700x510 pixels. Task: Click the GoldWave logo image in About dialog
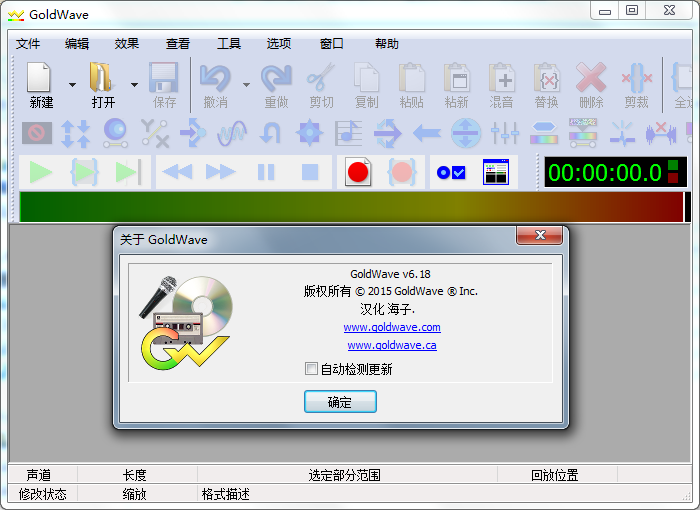[x=186, y=322]
